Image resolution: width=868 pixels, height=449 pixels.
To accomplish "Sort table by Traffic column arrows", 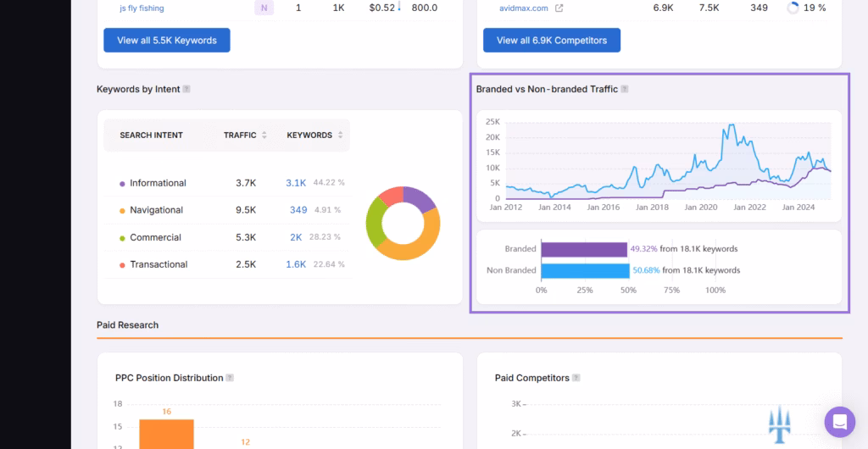I will pyautogui.click(x=264, y=136).
